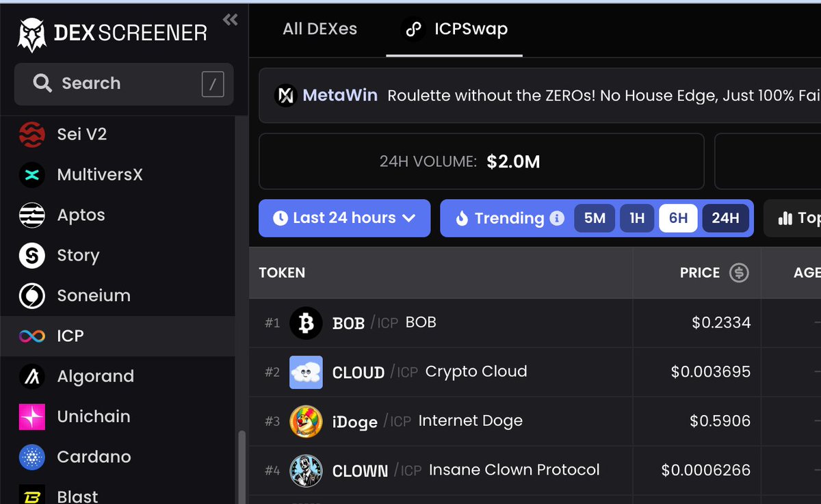821x504 pixels.
Task: Click the Aptos chain icon
Action: (x=31, y=215)
